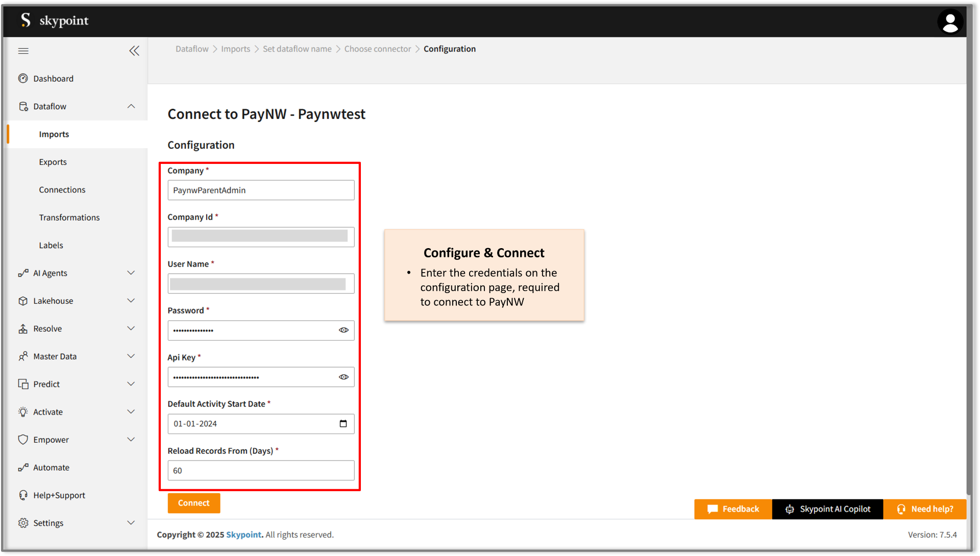Select the Lakehouse sidebar icon
Image resolution: width=980 pixels, height=556 pixels.
(23, 301)
